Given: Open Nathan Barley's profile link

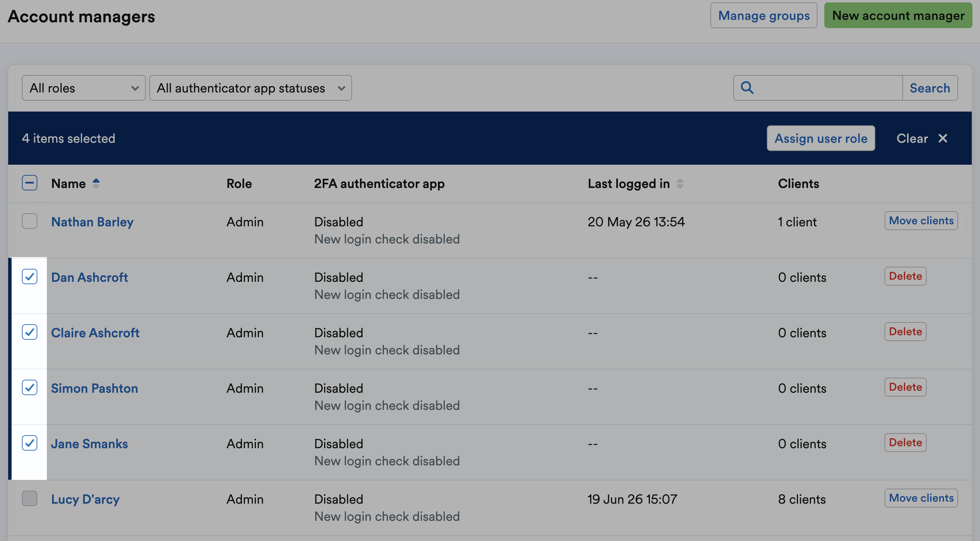Looking at the screenshot, I should point(92,222).
